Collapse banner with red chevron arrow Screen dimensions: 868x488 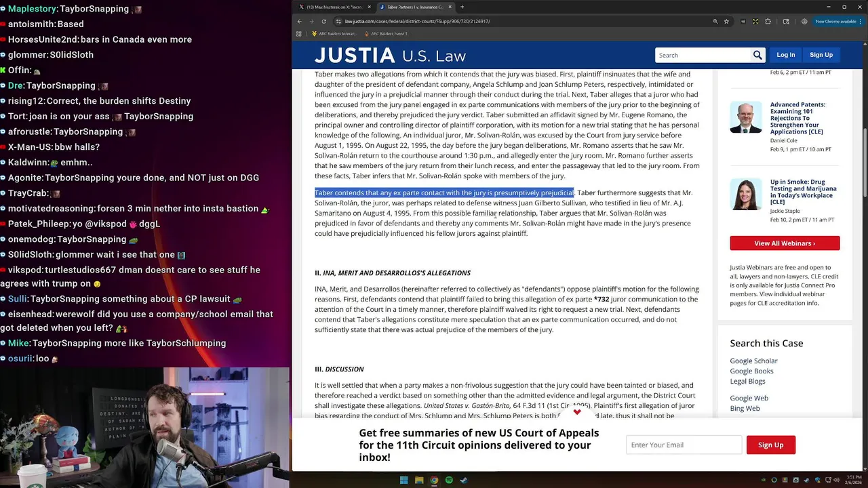click(577, 411)
